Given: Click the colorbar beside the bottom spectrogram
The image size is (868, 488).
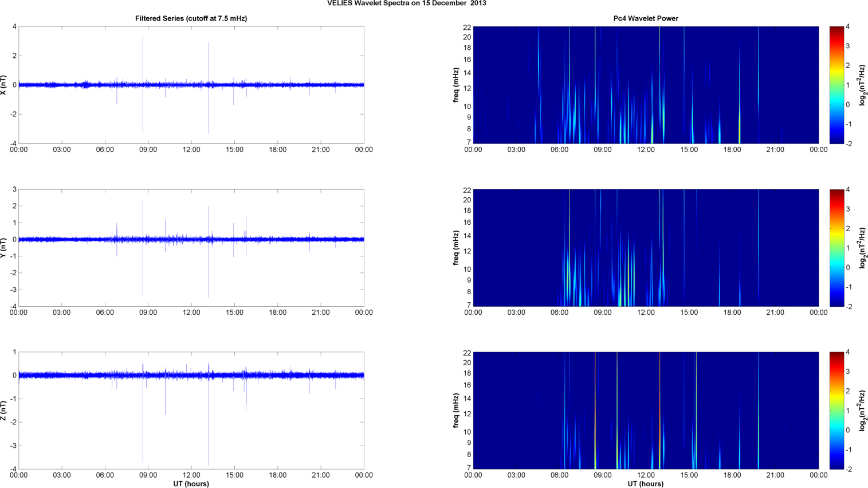Looking at the screenshot, I should tap(836, 411).
